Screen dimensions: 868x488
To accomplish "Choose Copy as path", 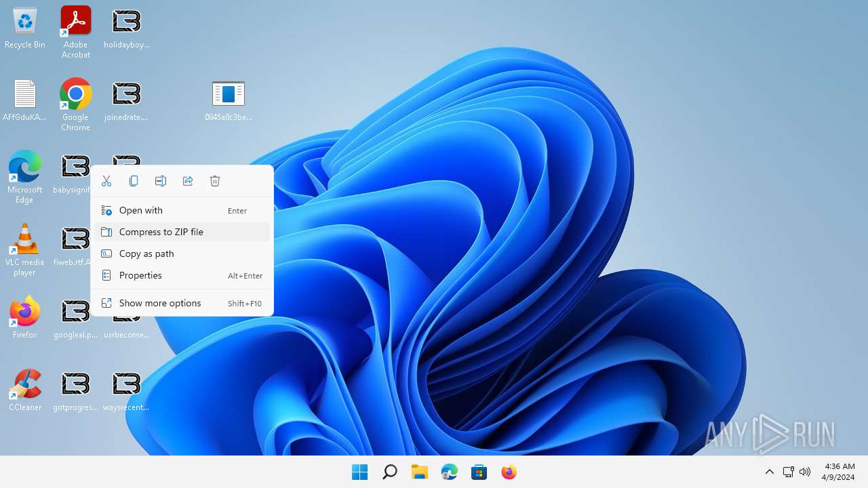I will click(x=182, y=253).
